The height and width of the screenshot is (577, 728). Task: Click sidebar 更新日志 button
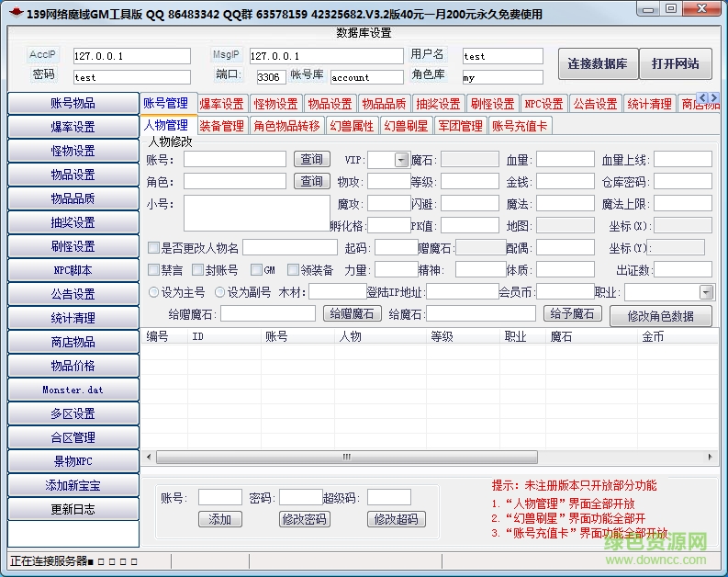pyautogui.click(x=73, y=510)
